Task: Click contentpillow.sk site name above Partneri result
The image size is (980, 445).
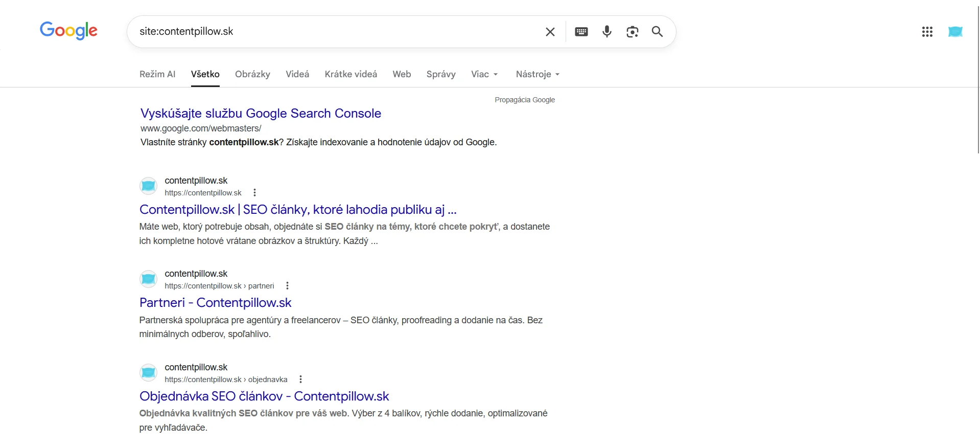Action: click(x=196, y=274)
